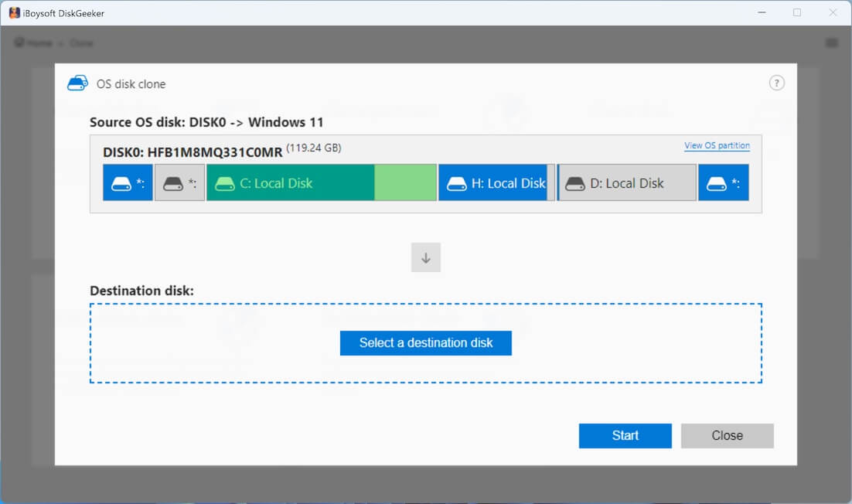Click the down arrow between disks
The image size is (852, 504).
426,257
